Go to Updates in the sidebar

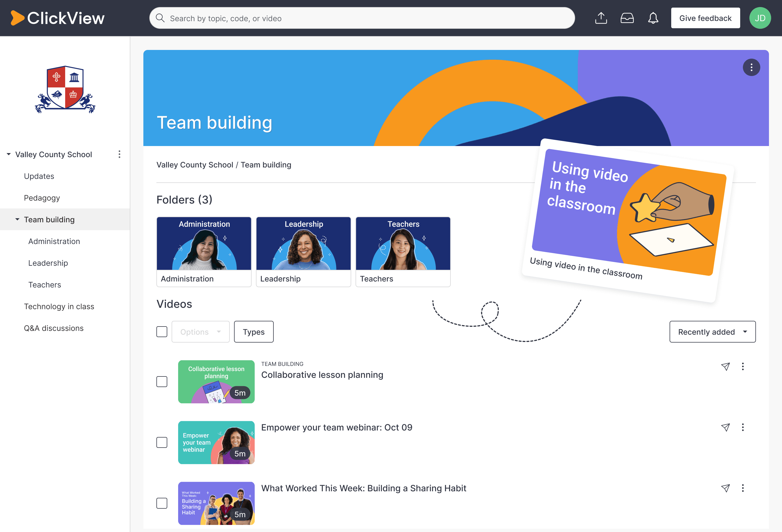[39, 176]
